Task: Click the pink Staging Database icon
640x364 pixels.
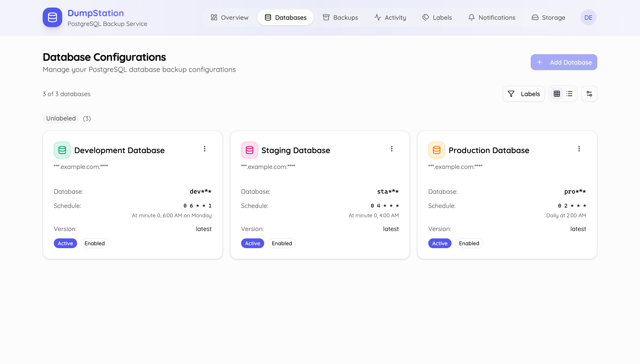Action: pyautogui.click(x=249, y=150)
